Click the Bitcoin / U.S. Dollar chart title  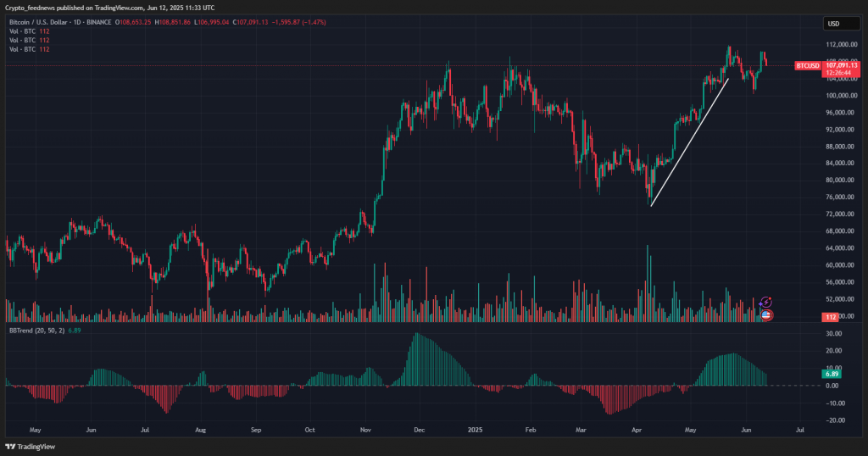(x=48, y=20)
